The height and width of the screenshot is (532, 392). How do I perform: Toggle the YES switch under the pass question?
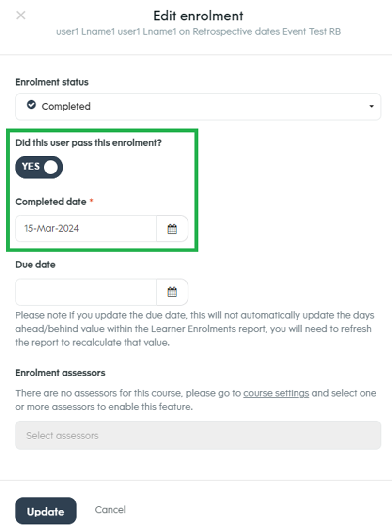[x=39, y=167]
